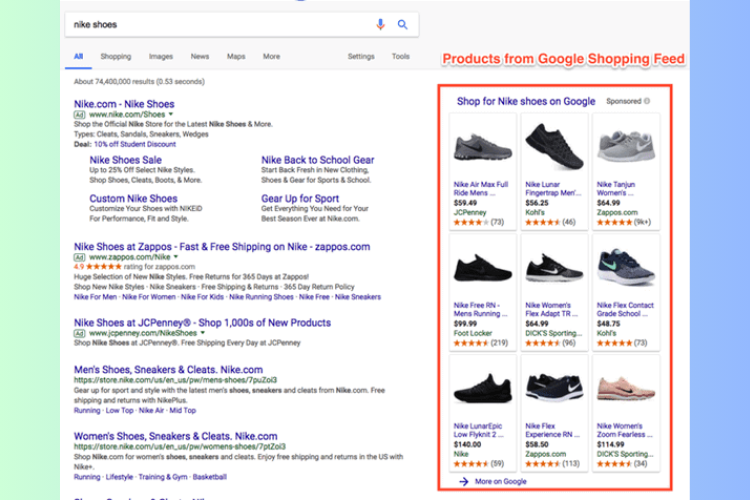Click star rating for zappos.com ad
This screenshot has width=750, height=500.
(104, 267)
